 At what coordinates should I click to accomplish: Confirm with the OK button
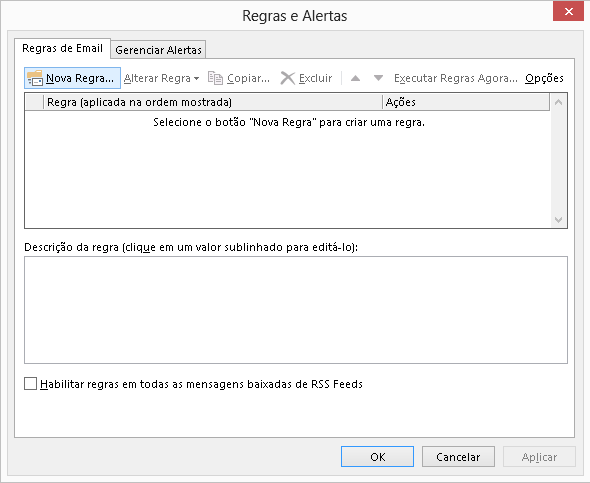pyautogui.click(x=377, y=457)
